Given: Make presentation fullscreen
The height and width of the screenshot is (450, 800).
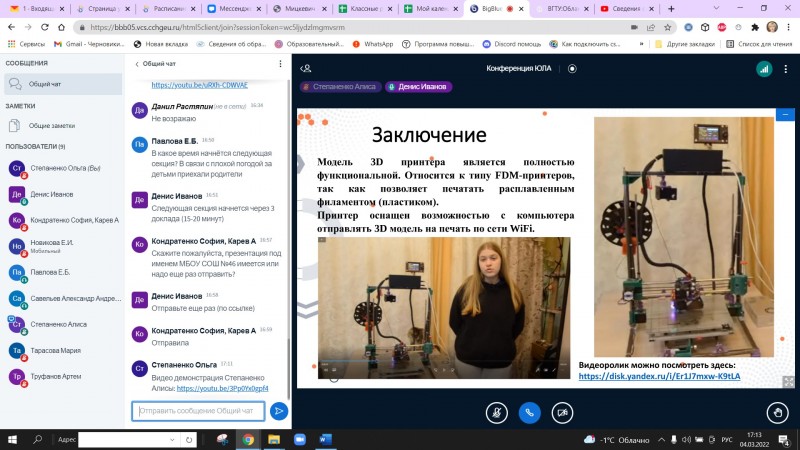Looking at the screenshot, I should click(x=788, y=381).
